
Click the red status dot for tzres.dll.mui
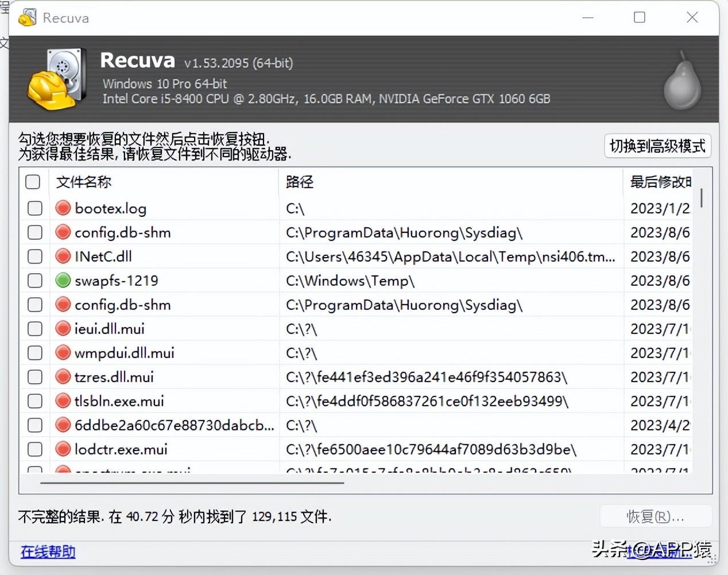coord(63,376)
